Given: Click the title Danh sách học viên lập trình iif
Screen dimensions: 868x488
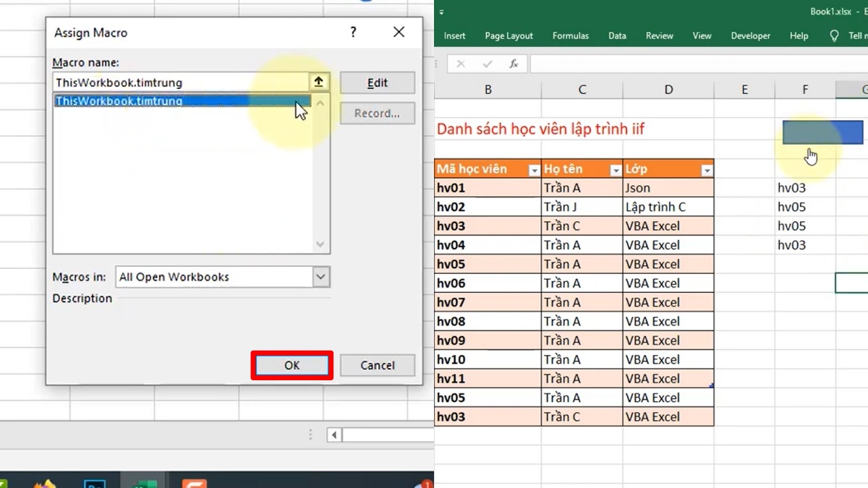Looking at the screenshot, I should click(x=540, y=129).
